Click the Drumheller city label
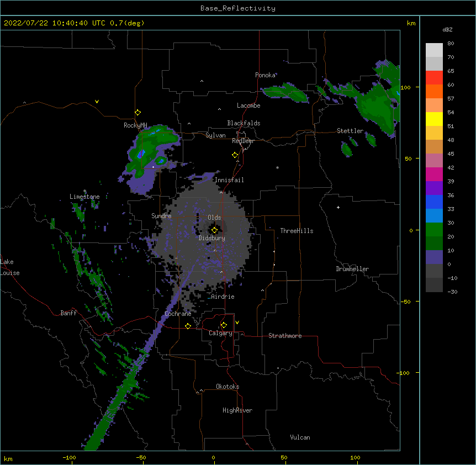 click(352, 269)
